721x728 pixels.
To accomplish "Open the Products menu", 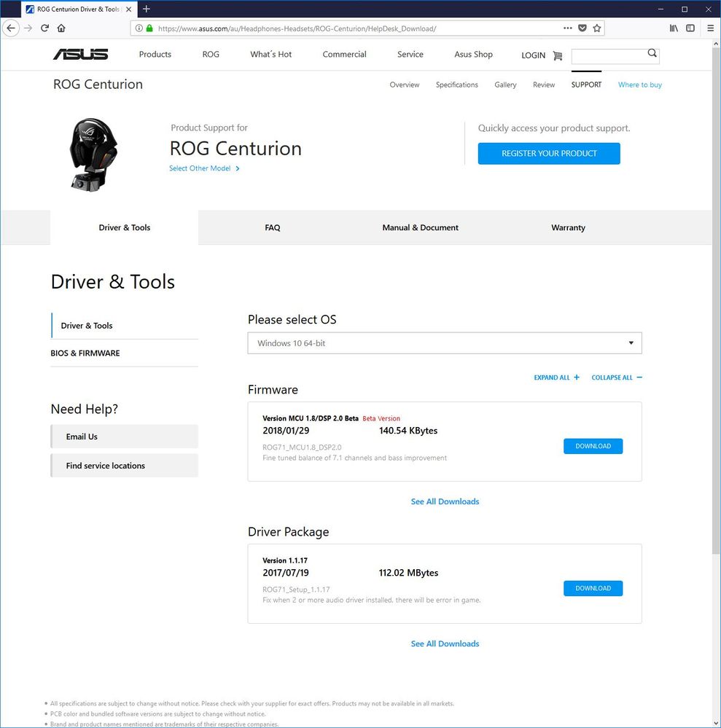I will pos(155,55).
